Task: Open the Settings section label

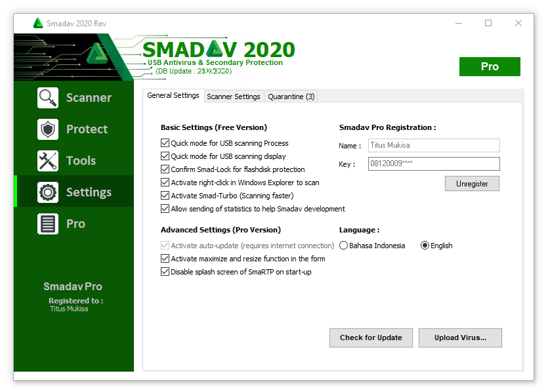Action: pyautogui.click(x=89, y=192)
